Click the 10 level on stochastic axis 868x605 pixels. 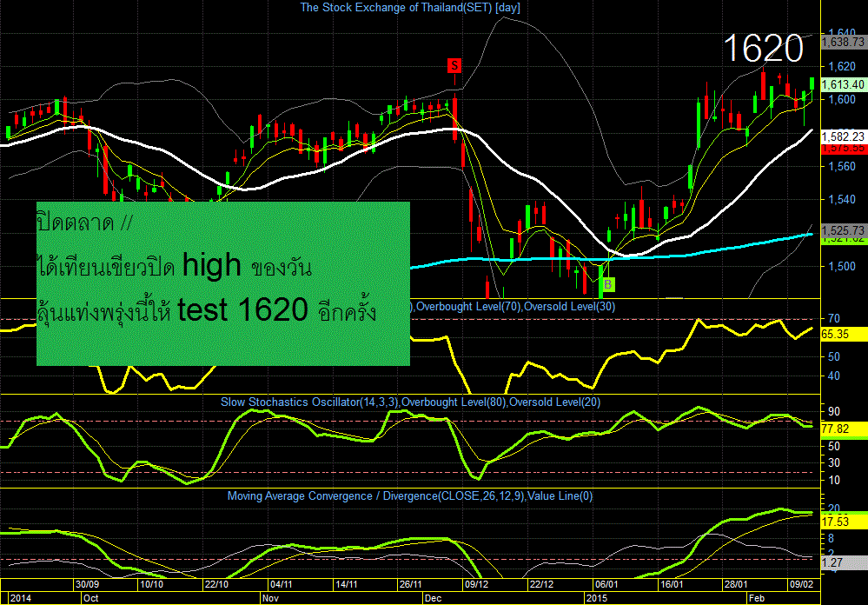pos(833,480)
